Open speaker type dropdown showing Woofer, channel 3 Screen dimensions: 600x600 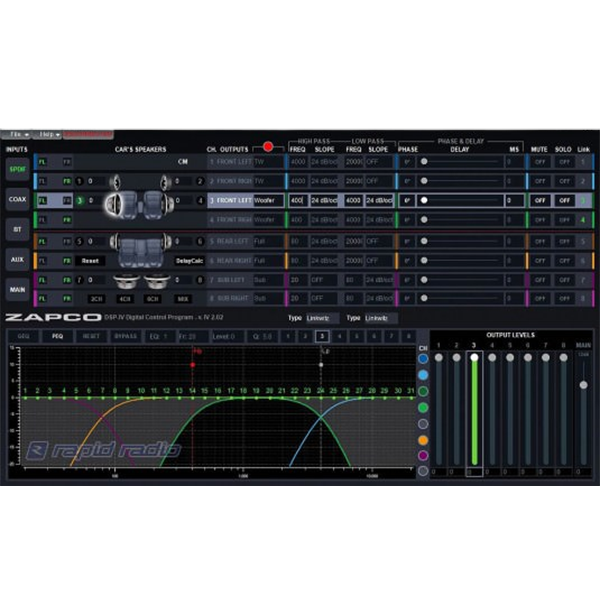[268, 200]
